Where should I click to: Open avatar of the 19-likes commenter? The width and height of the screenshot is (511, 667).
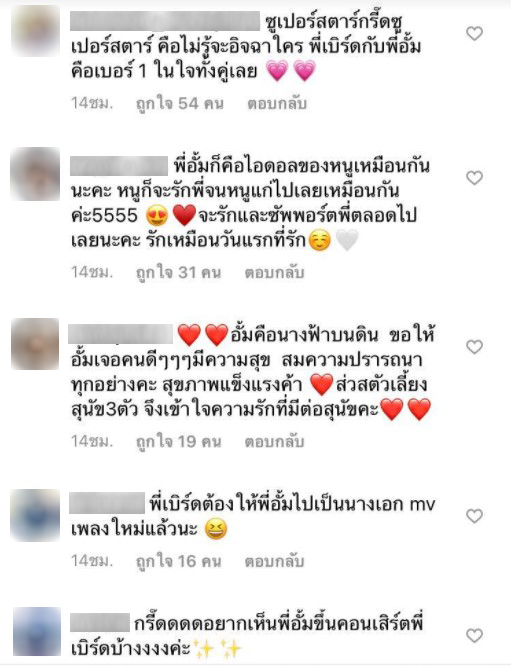point(35,344)
